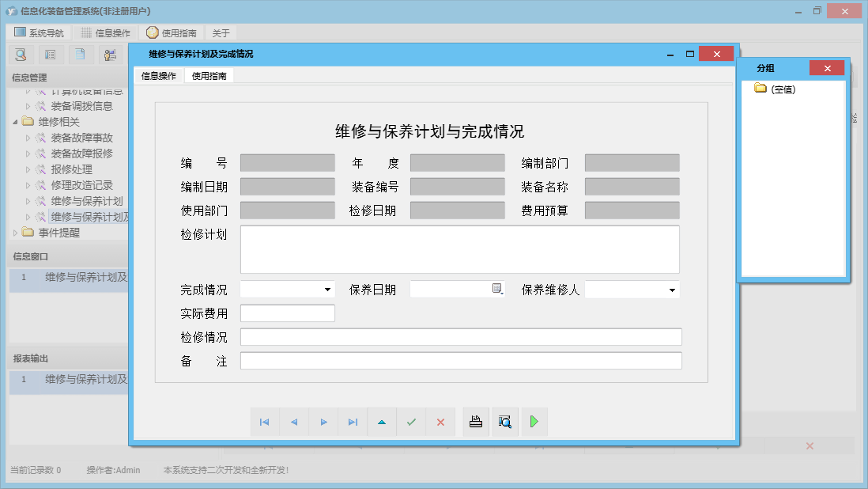The height and width of the screenshot is (489, 868).
Task: Click the 检修计划 text area
Action: click(459, 249)
